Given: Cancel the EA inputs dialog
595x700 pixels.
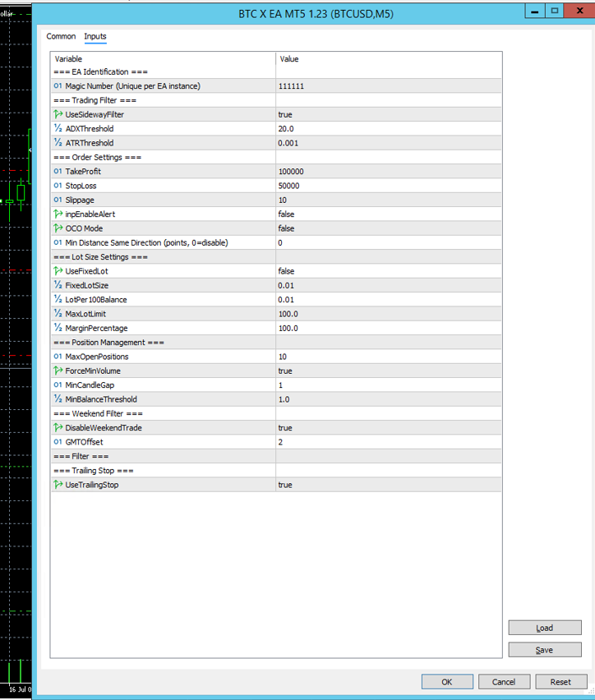Looking at the screenshot, I should point(504,682).
